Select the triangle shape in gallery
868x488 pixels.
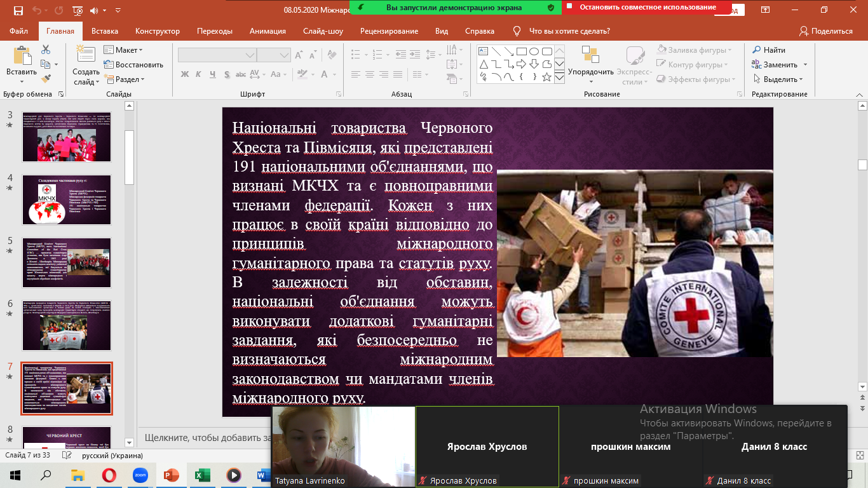tap(483, 64)
